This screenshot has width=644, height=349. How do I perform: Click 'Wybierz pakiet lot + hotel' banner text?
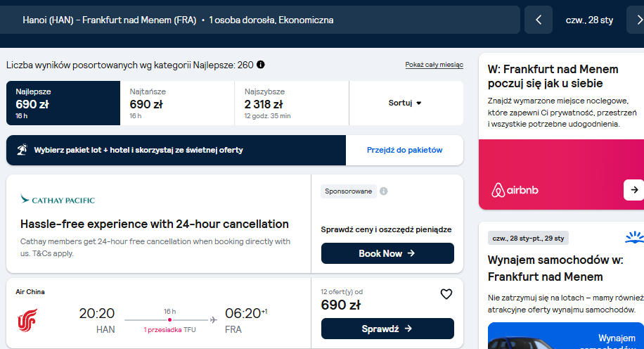coord(139,150)
